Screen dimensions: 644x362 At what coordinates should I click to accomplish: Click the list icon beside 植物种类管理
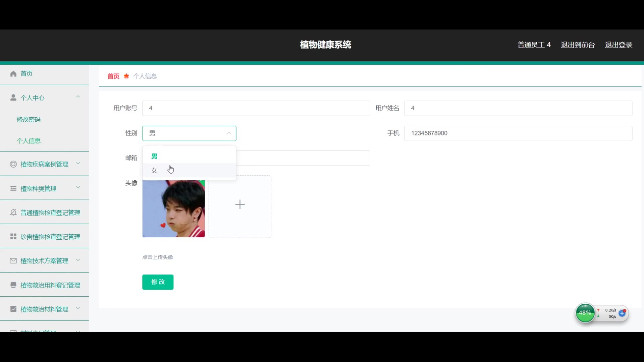pos(13,188)
